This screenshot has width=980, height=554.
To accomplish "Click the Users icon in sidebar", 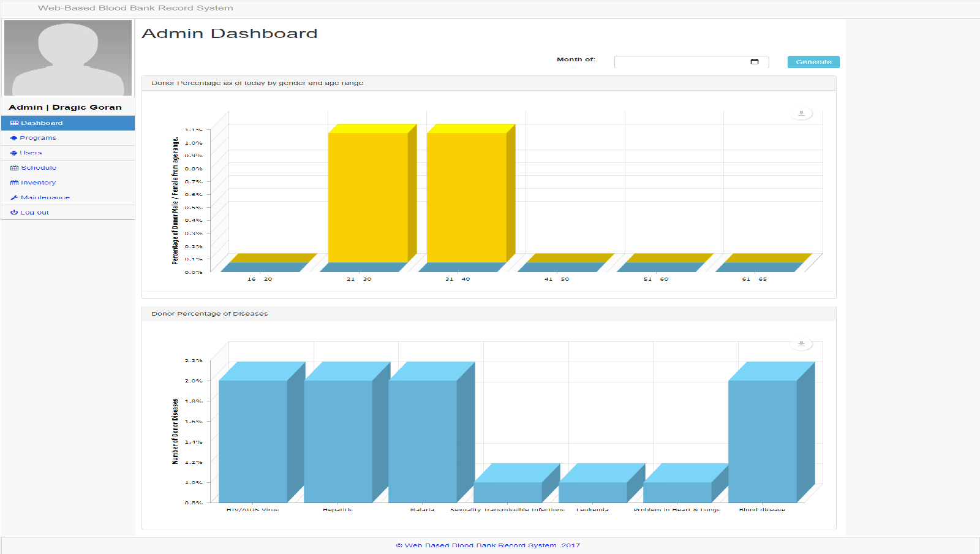I will (13, 153).
